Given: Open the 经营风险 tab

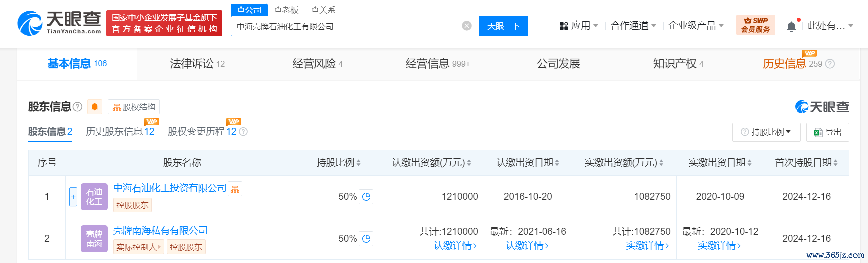Looking at the screenshot, I should point(317,64).
